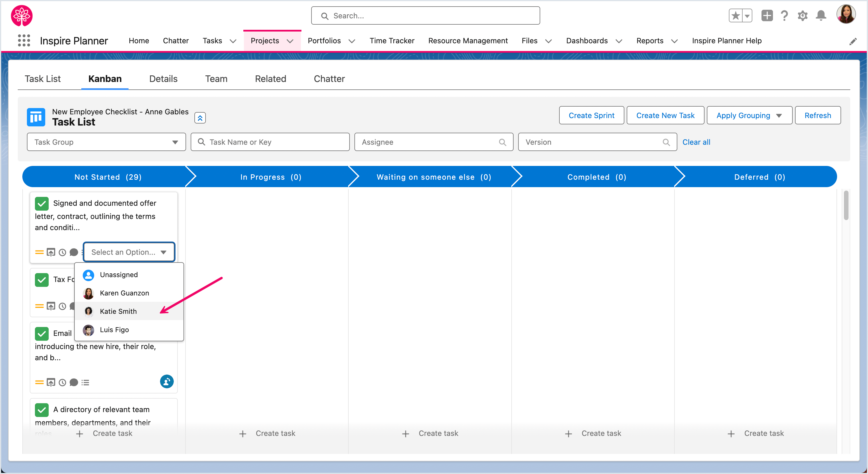Viewport: 868px width, 474px height.
Task: Expand the Apply Grouping dropdown
Action: click(749, 115)
